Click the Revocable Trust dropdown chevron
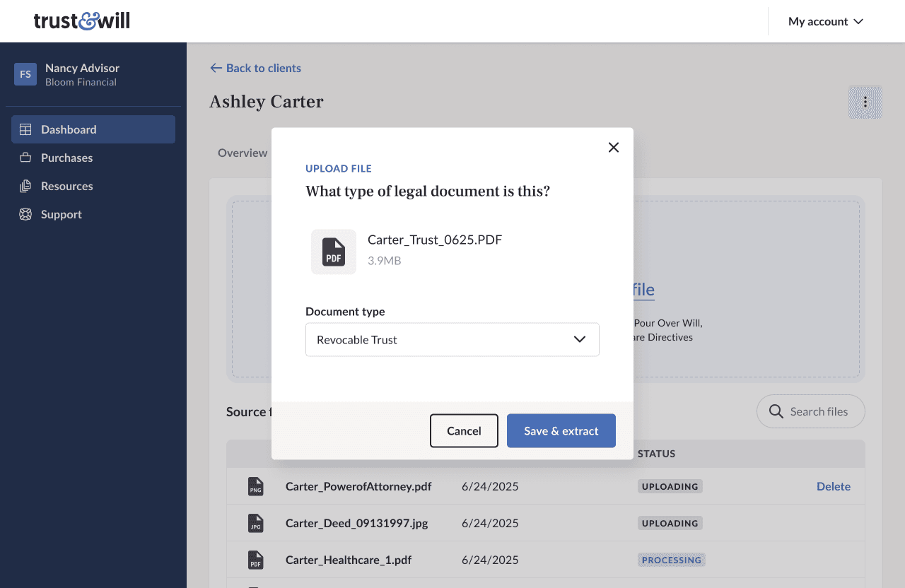This screenshot has width=905, height=588. [x=580, y=339]
